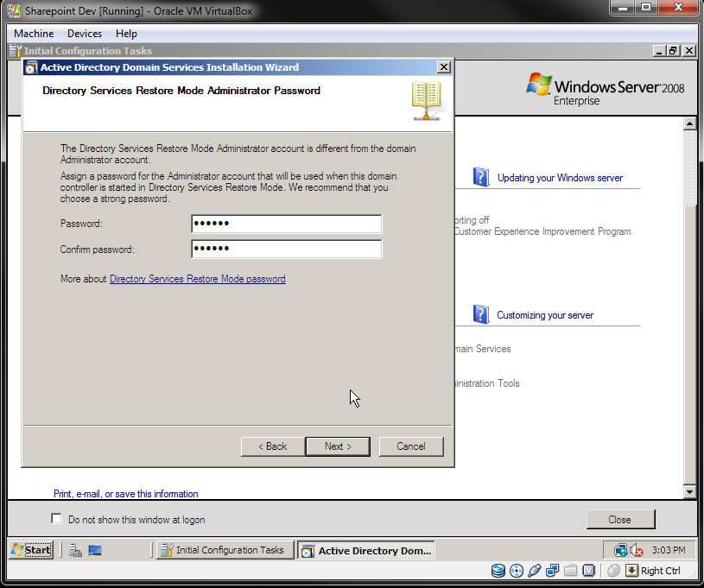Click the Initial Configuration Tasks title icon
704x588 pixels.
pyautogui.click(x=16, y=51)
